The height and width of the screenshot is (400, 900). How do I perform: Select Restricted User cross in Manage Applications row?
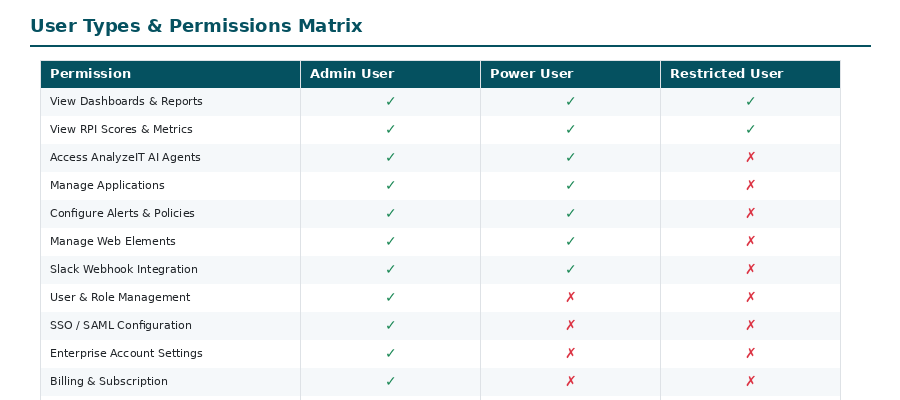[x=750, y=185]
